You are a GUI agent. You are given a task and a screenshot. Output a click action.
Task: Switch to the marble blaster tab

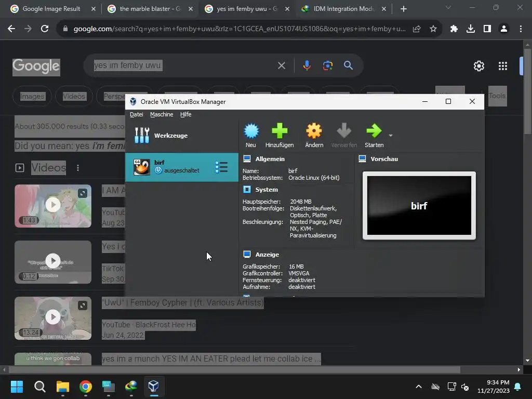(x=150, y=9)
